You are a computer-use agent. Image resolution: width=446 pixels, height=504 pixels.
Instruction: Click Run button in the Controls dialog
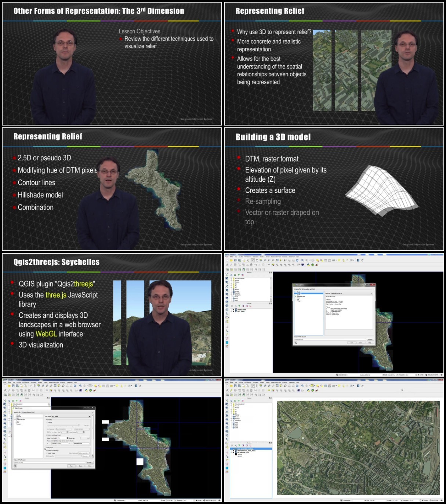click(352, 343)
